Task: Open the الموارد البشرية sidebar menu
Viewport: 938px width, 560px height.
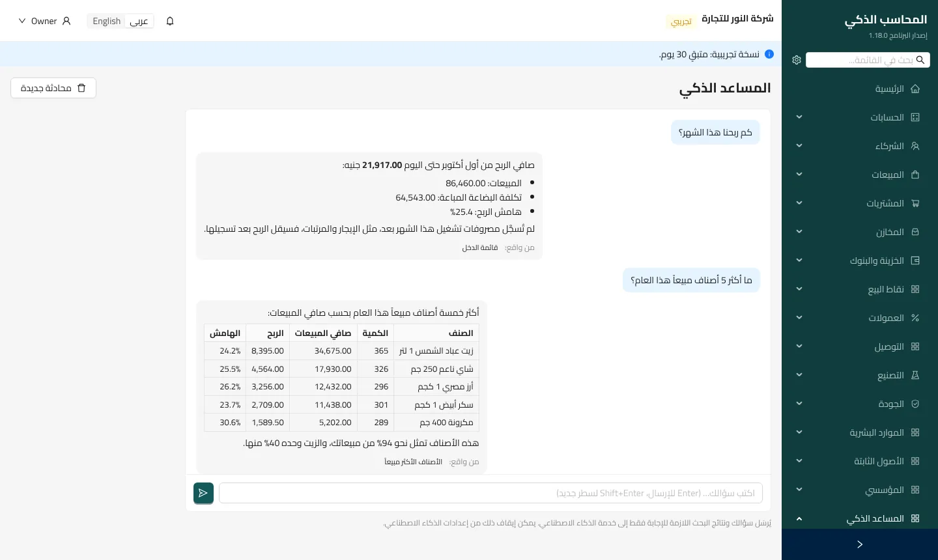Action: tap(860, 432)
